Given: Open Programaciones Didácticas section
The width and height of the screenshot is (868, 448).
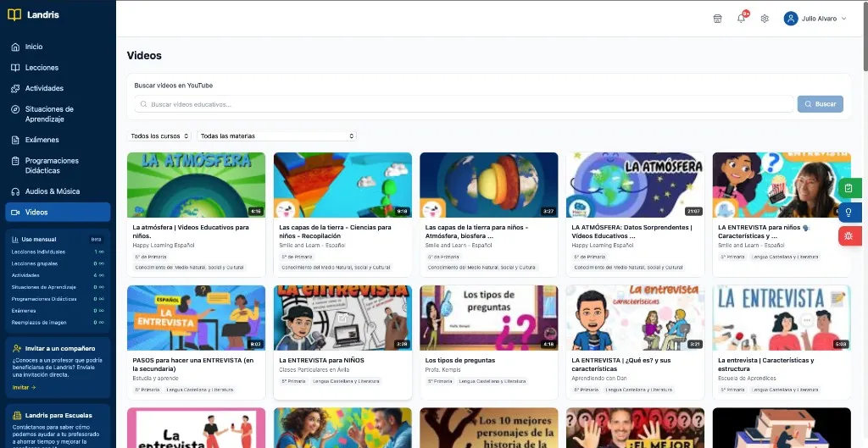Looking at the screenshot, I should coord(58,166).
